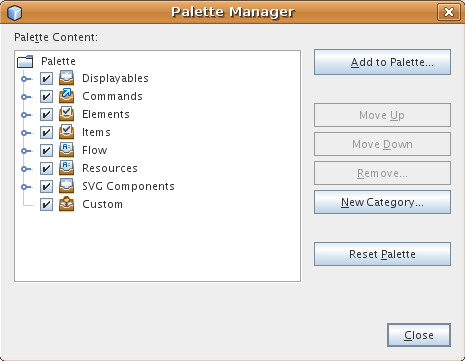Click the Items category icon
The image size is (465, 361).
click(x=67, y=132)
